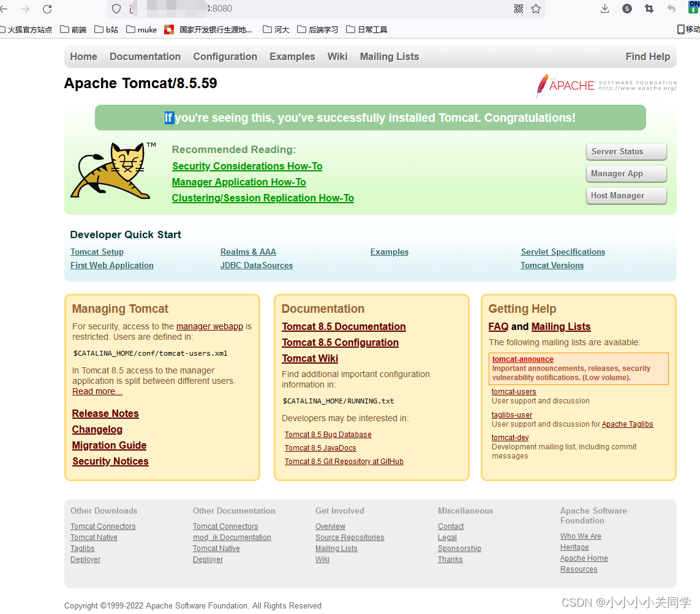Click the Tomcat cat logo image
Image resolution: width=700 pixels, height=614 pixels.
tap(113, 170)
